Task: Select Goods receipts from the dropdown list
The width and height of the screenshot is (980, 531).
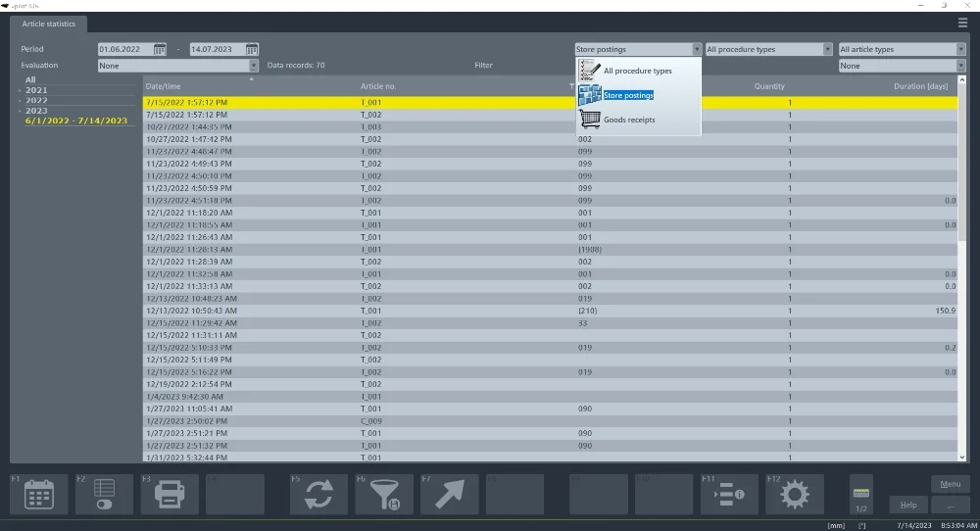Action: click(629, 120)
